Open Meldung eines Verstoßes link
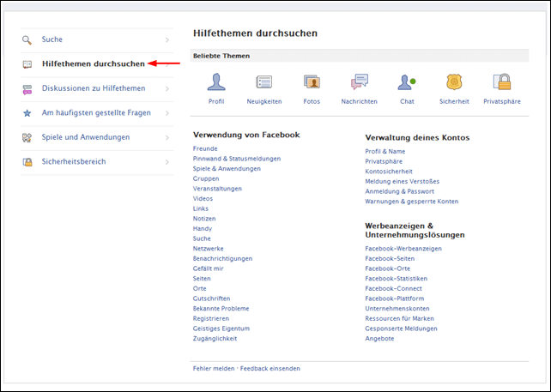This screenshot has width=551, height=392. (402, 182)
